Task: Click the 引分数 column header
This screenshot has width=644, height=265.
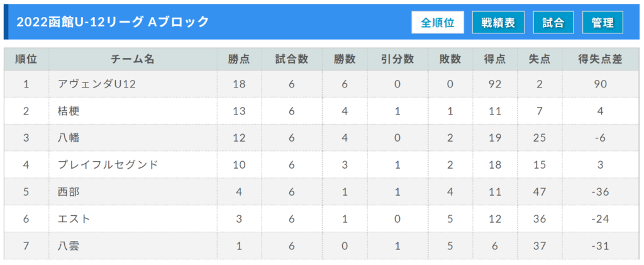Action: point(397,60)
